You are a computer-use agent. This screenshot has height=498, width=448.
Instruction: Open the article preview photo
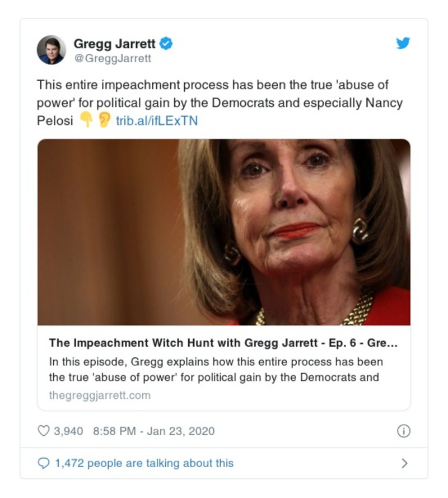(224, 232)
